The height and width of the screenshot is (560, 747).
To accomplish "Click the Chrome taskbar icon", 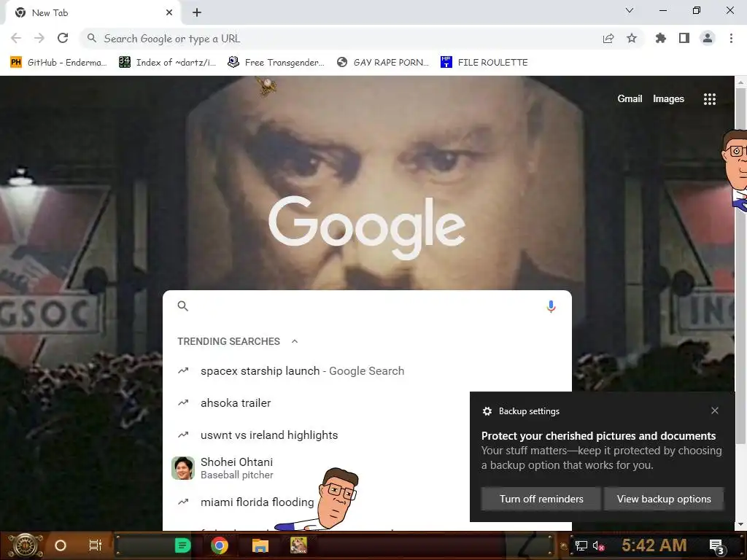I will tap(220, 545).
